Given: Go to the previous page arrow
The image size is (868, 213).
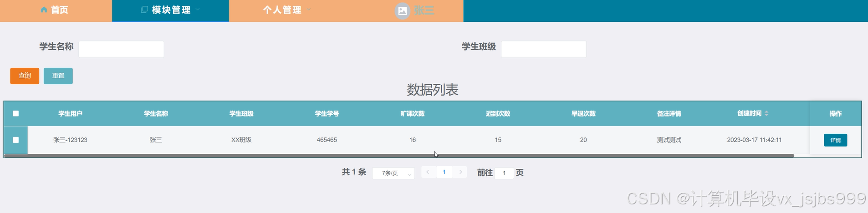Looking at the screenshot, I should [428, 172].
